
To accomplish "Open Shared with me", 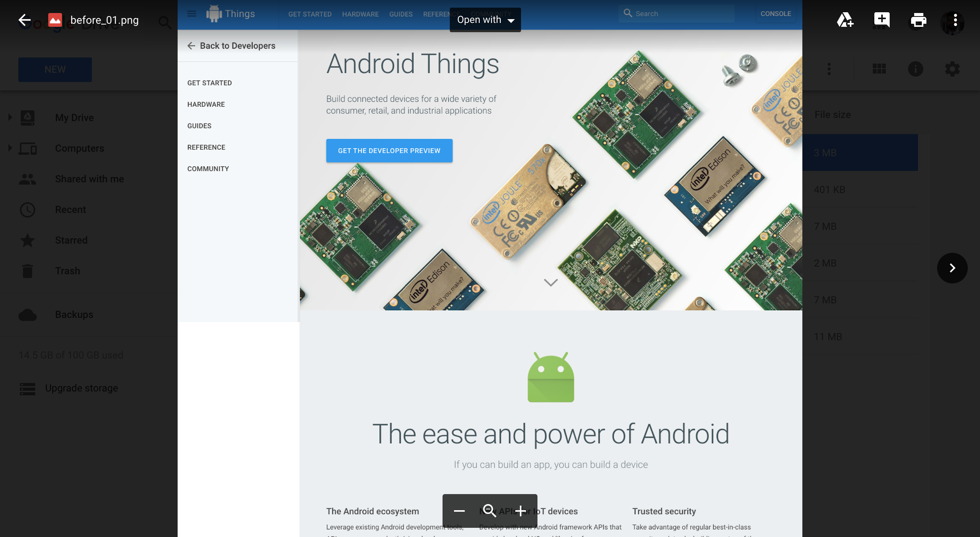I will (90, 179).
